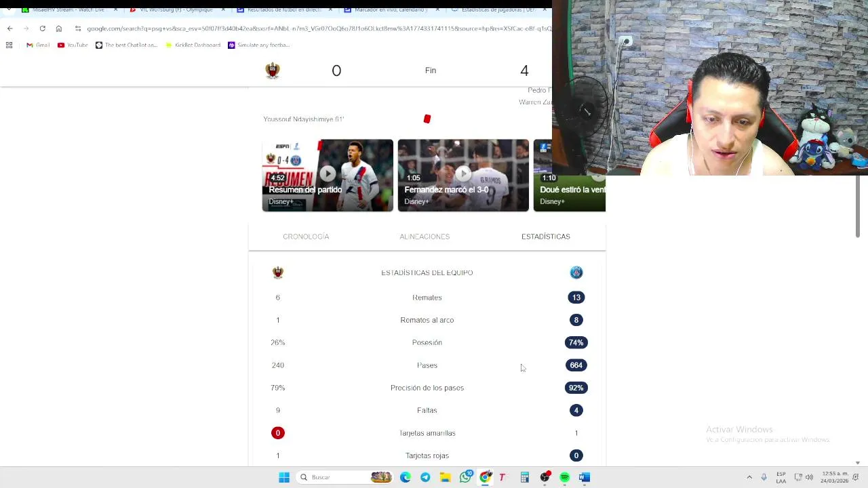View site information icon in address bar
868x488 pixels.
78,28
